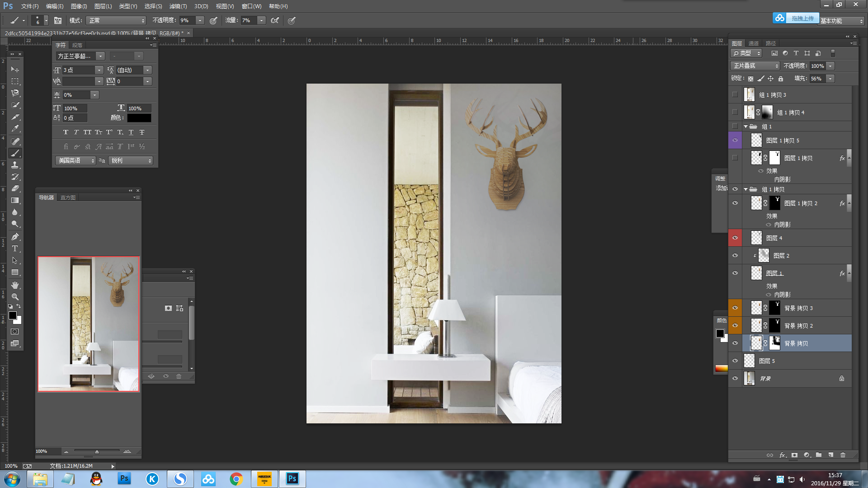Screen dimensions: 868x488
Task: Click the 拖拽上传 button
Action: tap(802, 18)
